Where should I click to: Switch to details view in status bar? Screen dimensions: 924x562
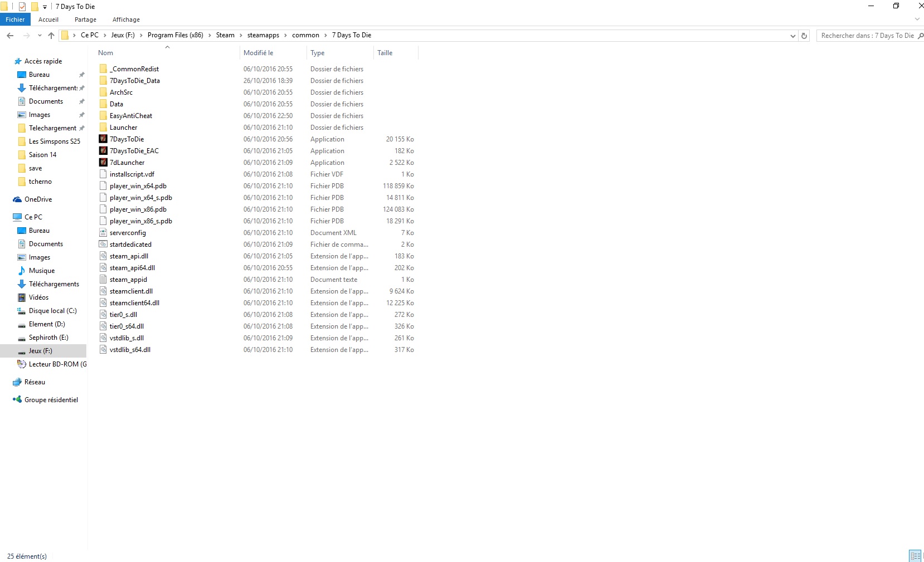(915, 556)
